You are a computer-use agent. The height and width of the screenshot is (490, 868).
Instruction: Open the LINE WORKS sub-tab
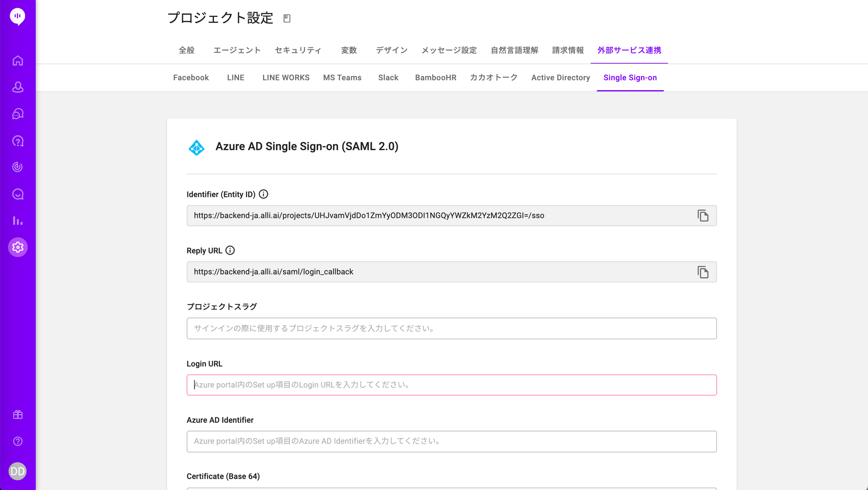tap(286, 78)
